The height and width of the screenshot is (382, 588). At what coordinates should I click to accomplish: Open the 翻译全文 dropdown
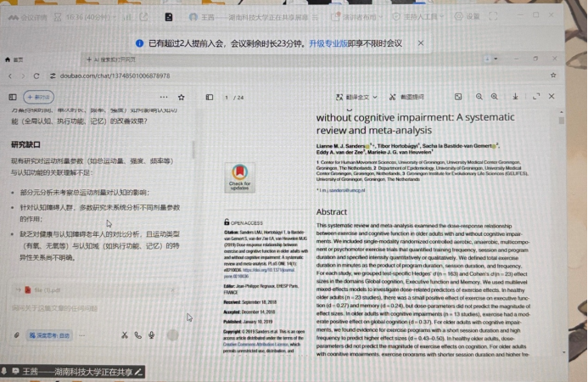point(356,98)
